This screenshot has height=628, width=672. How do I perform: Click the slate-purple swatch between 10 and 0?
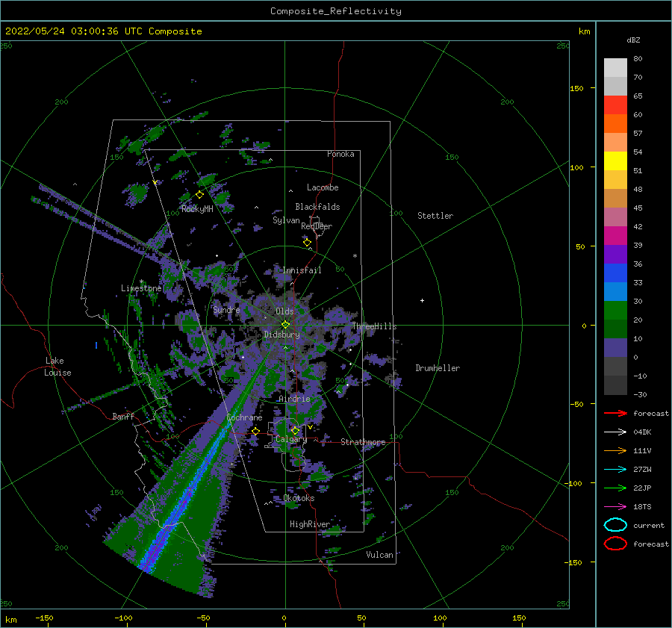tap(615, 348)
